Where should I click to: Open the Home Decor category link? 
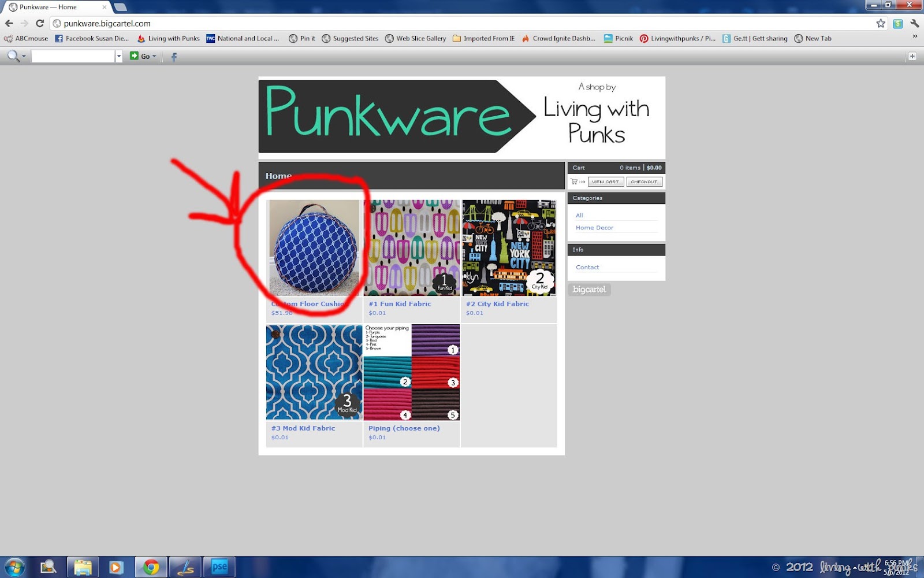tap(594, 228)
